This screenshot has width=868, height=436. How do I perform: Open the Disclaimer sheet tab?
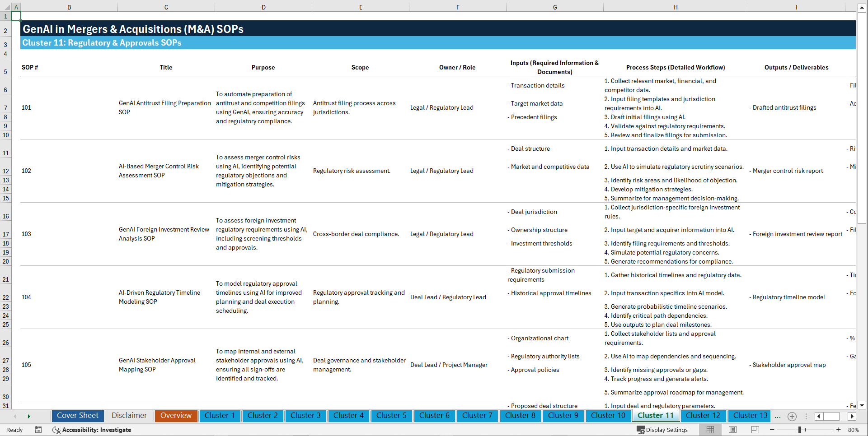[x=129, y=416]
